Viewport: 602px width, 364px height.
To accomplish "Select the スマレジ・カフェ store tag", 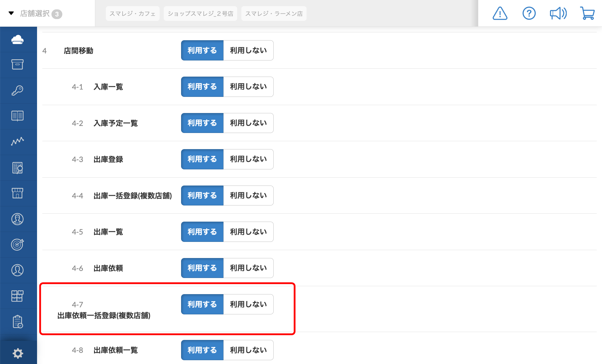I will pyautogui.click(x=133, y=14).
